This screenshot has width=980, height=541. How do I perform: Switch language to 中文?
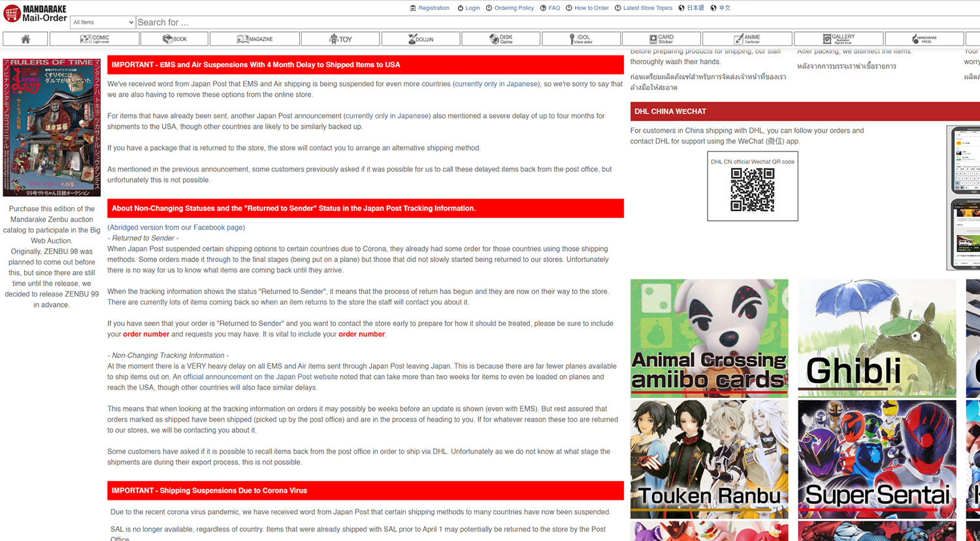(725, 8)
